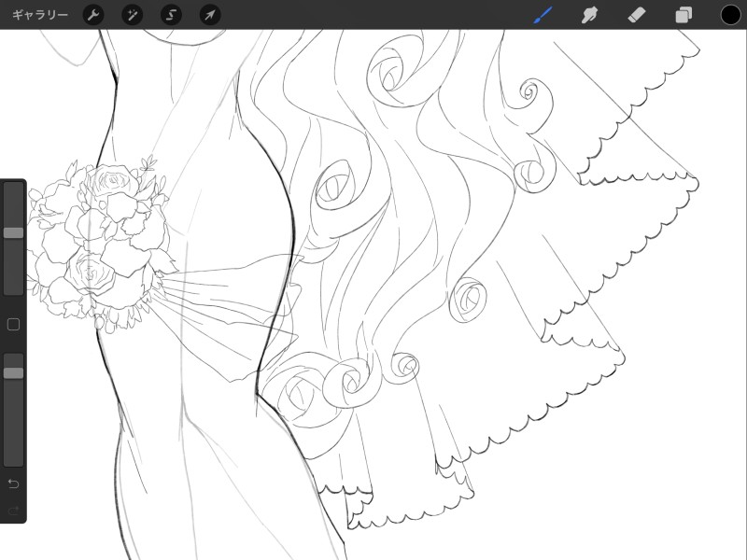The width and height of the screenshot is (747, 560).
Task: Activate the Selection tool
Action: (171, 15)
